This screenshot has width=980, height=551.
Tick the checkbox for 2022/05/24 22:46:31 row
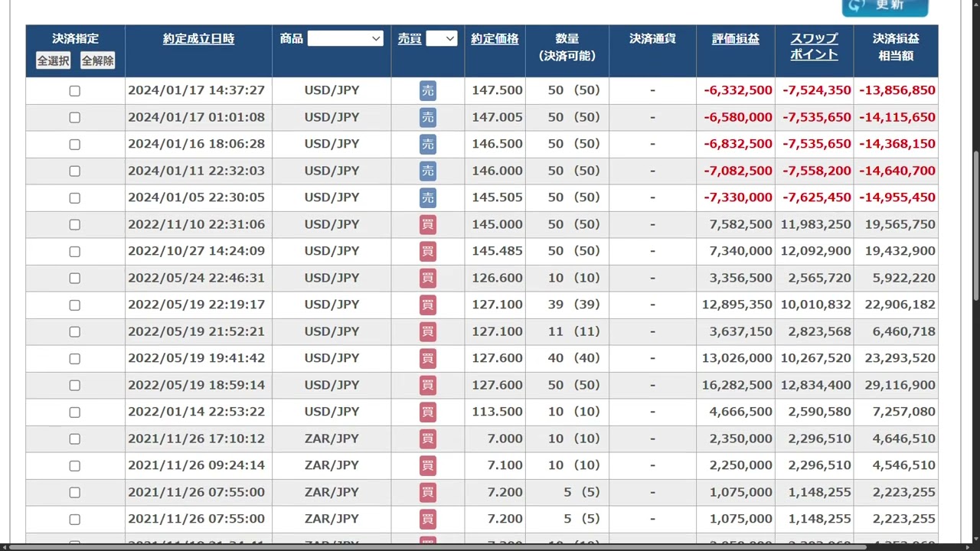pyautogui.click(x=74, y=278)
